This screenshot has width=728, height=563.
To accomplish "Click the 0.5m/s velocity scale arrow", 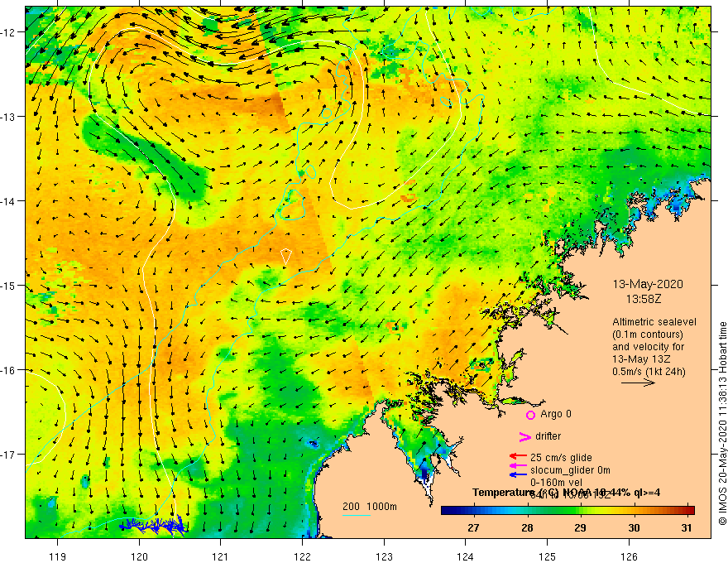I will 638,383.
